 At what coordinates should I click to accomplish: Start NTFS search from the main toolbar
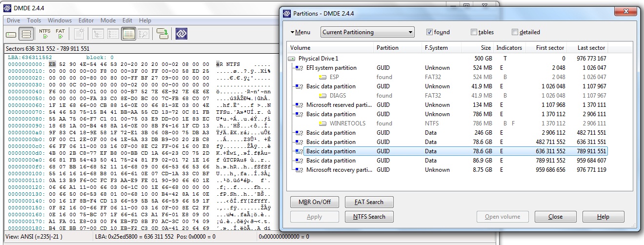45,34
